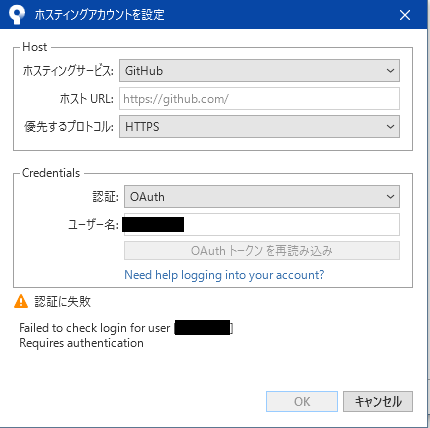Image resolution: width=430 pixels, height=428 pixels.
Task: Click the orange authentication warning triangle icon
Action: click(x=21, y=301)
